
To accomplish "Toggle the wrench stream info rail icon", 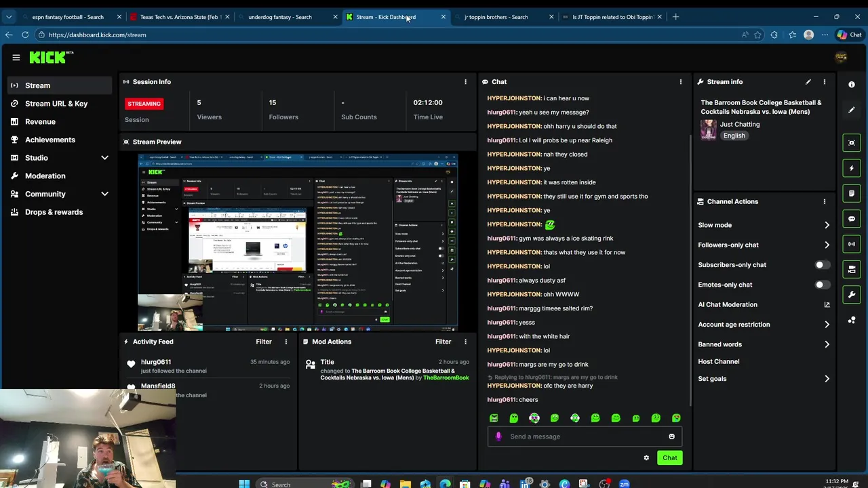I will [x=852, y=294].
